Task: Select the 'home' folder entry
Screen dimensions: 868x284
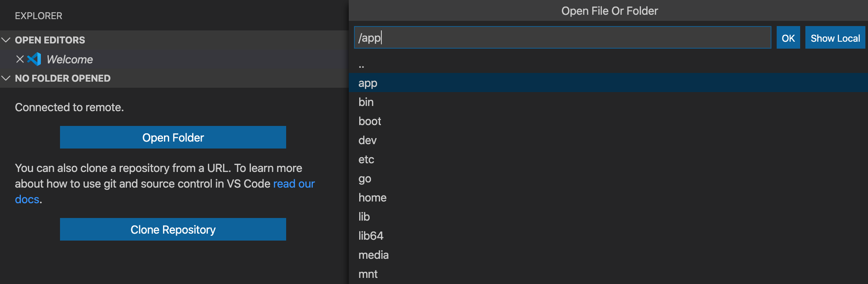Action: [x=608, y=197]
